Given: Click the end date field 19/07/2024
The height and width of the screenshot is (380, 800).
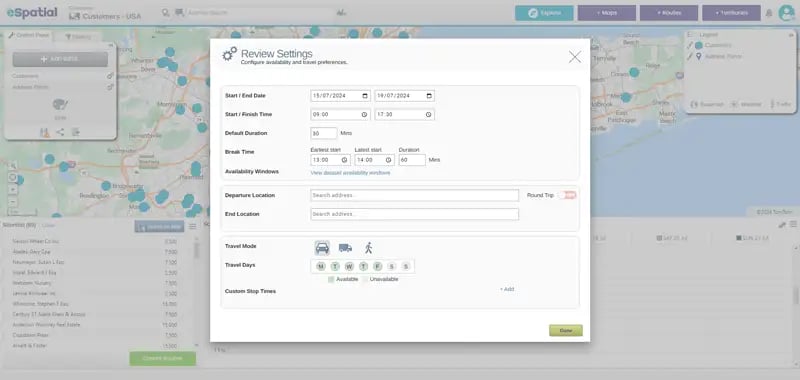Looking at the screenshot, I should tap(405, 96).
